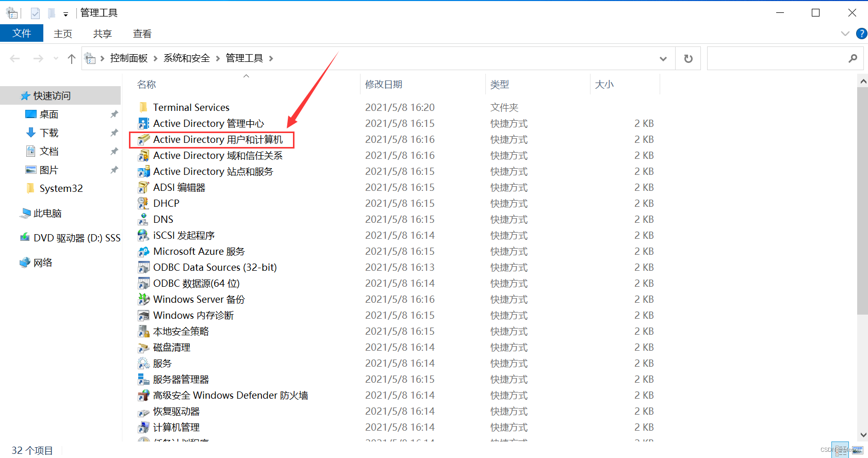
Task: Open the Terminal Services folder icon
Action: (143, 107)
